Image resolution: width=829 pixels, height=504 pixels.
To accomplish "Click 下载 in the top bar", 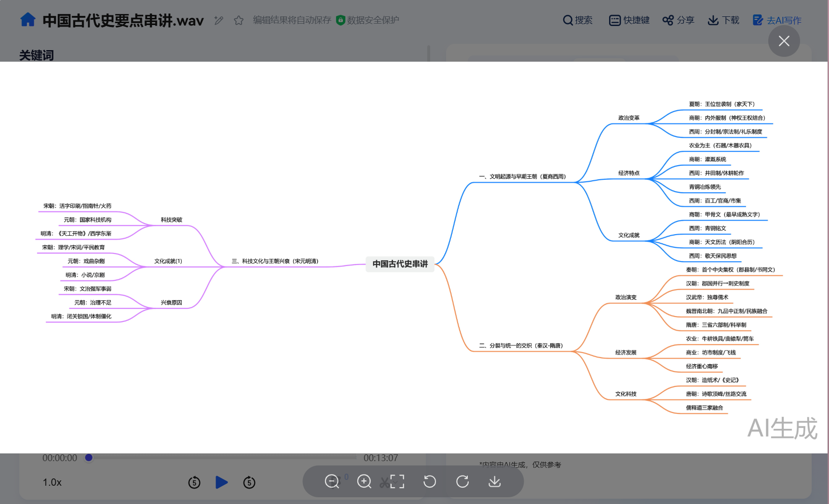I will pos(723,20).
